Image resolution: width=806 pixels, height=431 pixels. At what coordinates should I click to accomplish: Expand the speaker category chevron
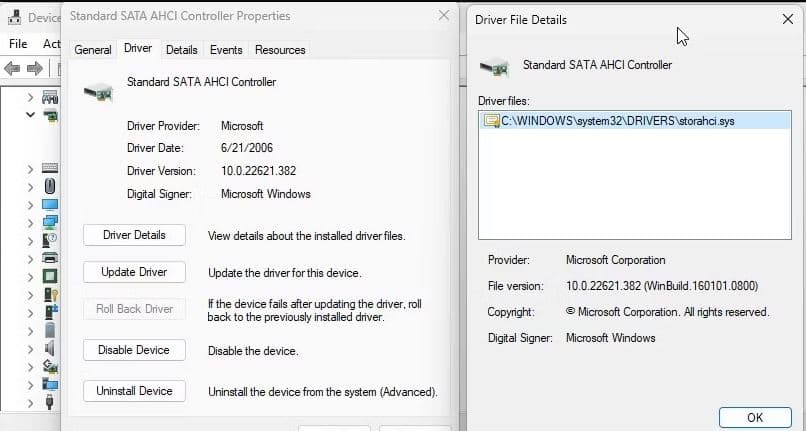tap(31, 348)
